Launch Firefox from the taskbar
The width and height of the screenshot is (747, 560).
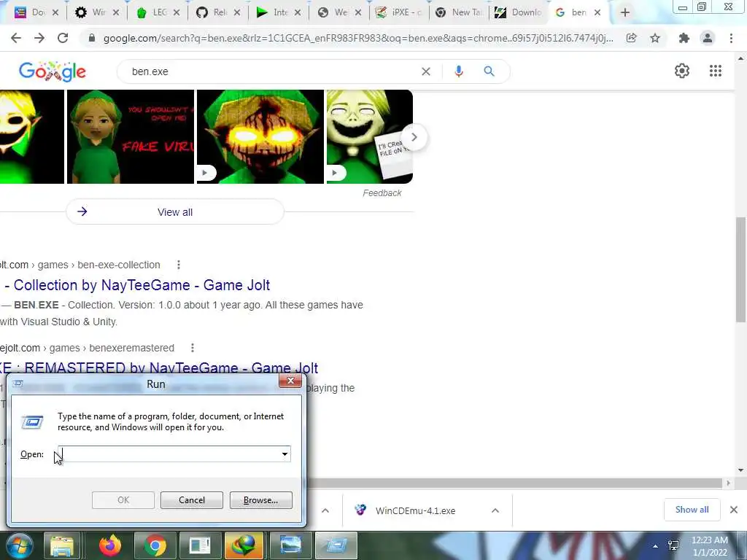click(110, 545)
